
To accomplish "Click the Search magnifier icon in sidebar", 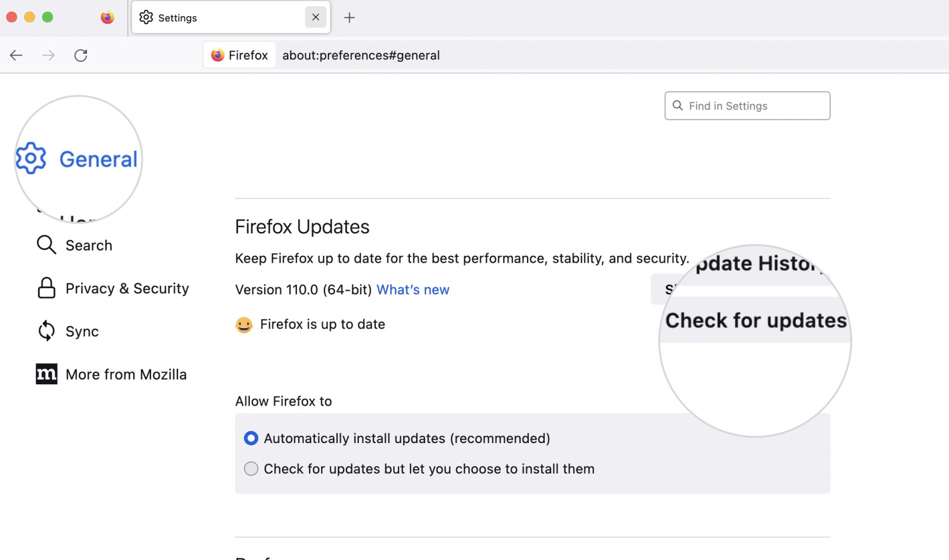I will coord(46,245).
